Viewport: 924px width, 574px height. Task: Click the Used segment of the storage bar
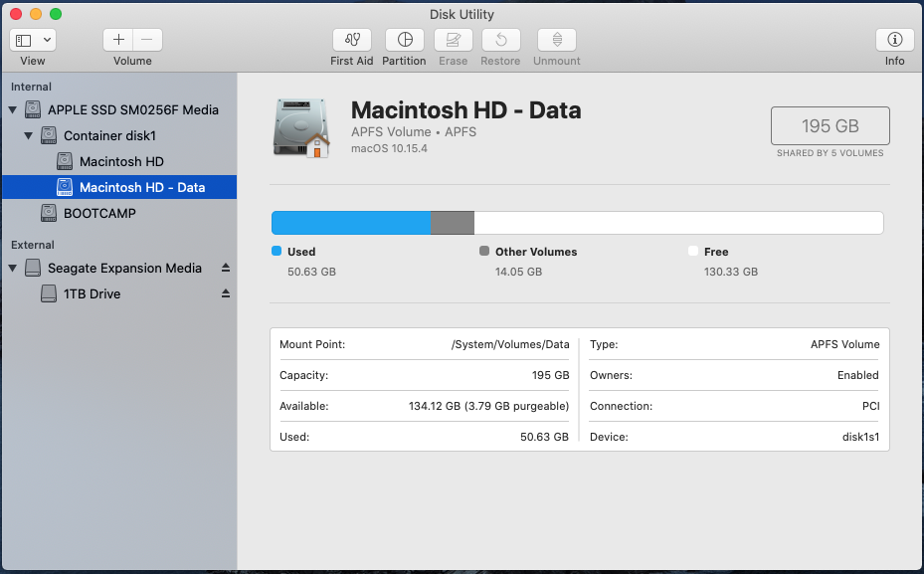(348, 222)
